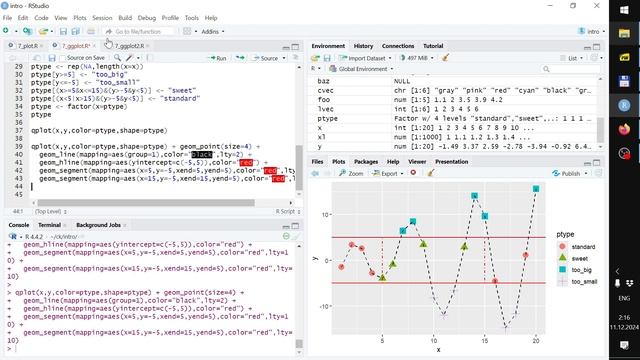
Task: Open Firefox from Windows taskbar
Action: 624,129
